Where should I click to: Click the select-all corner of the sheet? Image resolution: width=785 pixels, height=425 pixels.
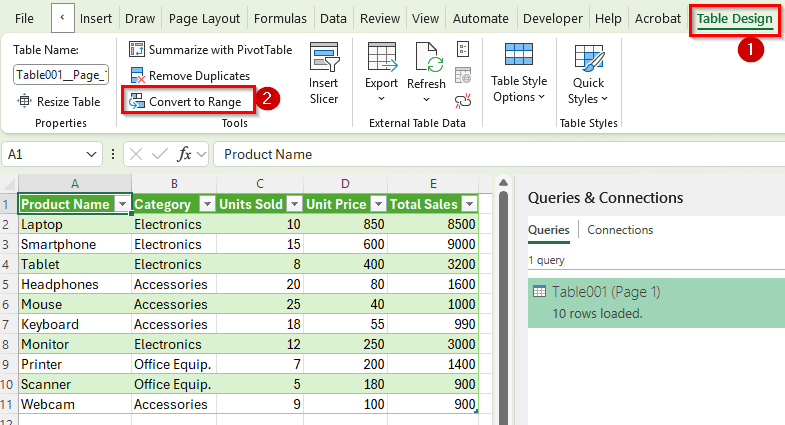[9, 183]
